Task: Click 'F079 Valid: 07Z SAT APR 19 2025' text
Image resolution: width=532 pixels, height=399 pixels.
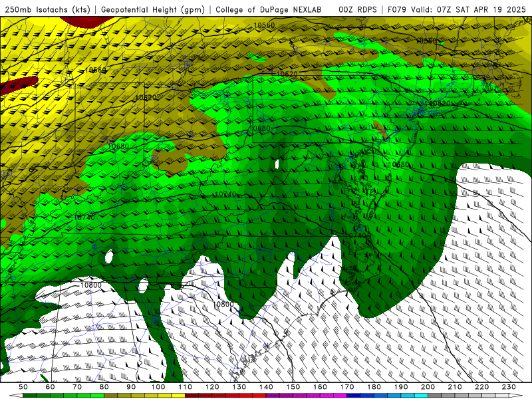Action: (457, 9)
